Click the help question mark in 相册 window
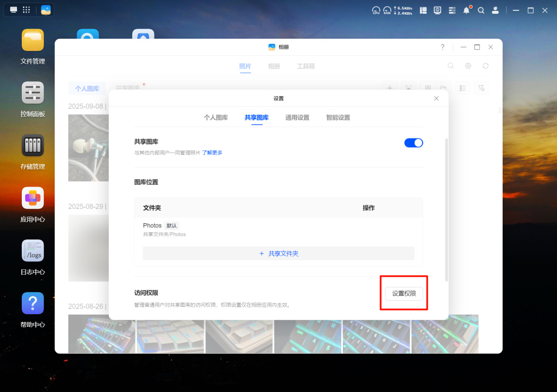The image size is (557, 392). [443, 47]
